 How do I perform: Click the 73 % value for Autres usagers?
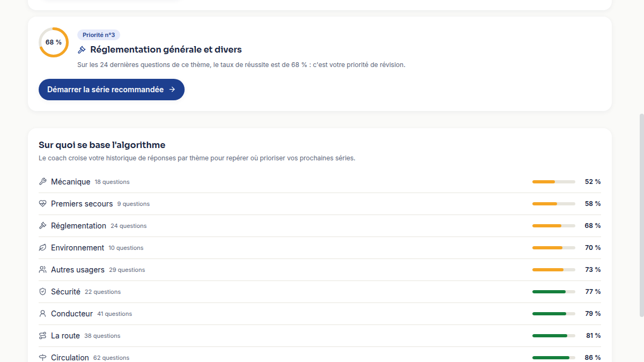[593, 270]
